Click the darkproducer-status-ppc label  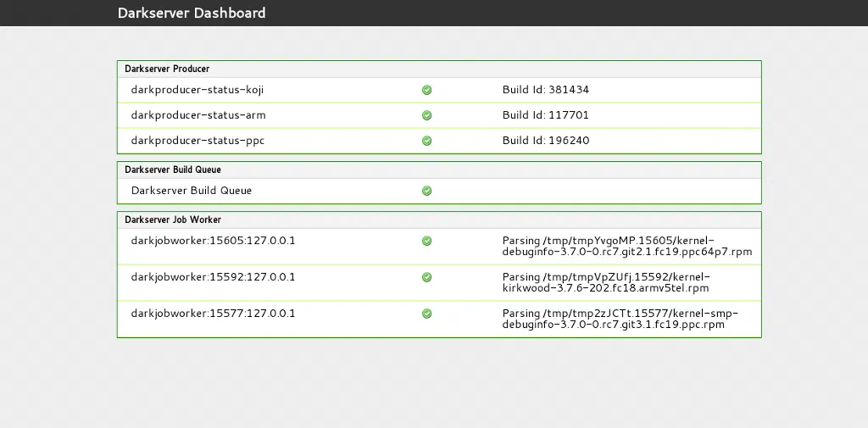(x=198, y=141)
